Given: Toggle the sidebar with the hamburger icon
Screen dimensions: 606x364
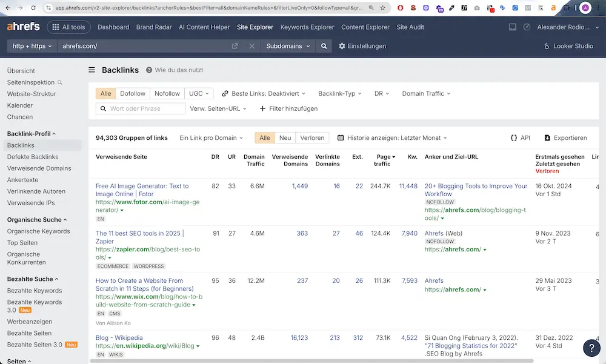Looking at the screenshot, I should (x=92, y=70).
